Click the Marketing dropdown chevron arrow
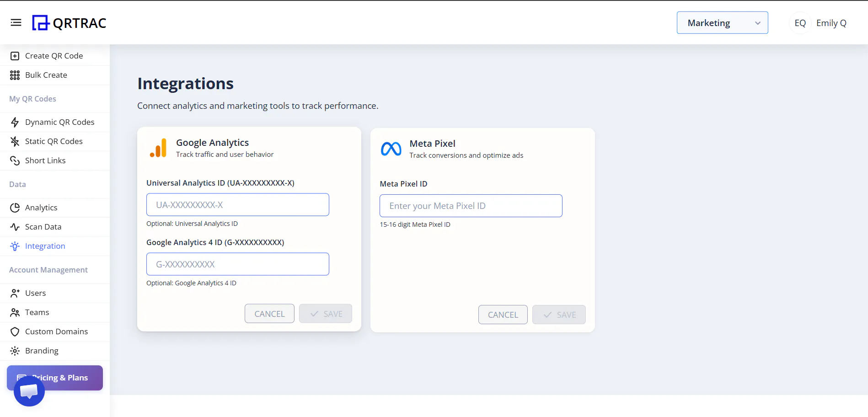868x417 pixels. pyautogui.click(x=758, y=23)
